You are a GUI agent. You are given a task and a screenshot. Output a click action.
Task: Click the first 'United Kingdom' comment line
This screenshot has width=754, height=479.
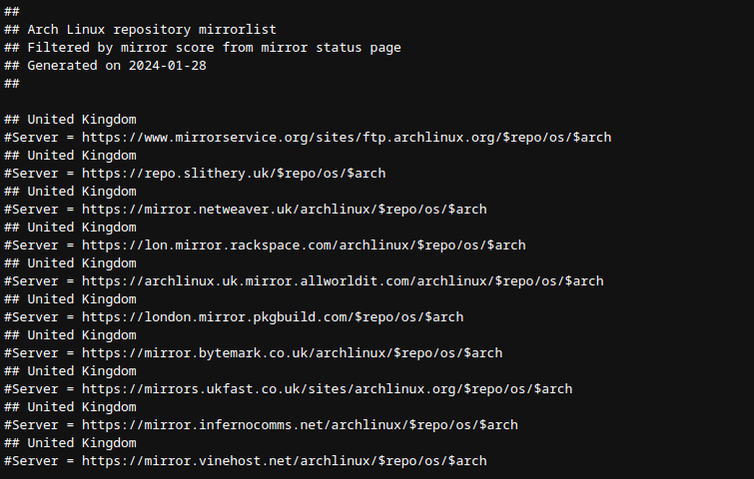pyautogui.click(x=81, y=119)
